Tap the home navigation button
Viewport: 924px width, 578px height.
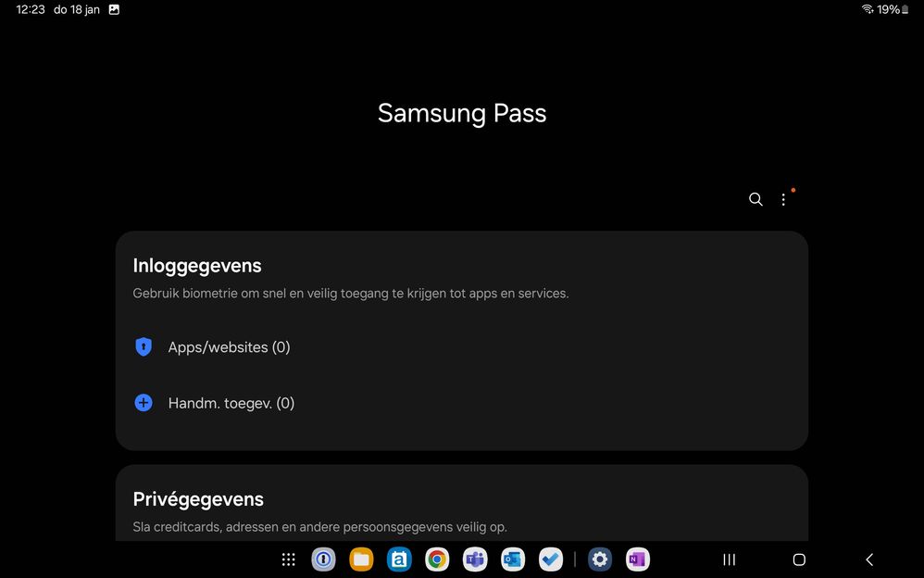799,559
